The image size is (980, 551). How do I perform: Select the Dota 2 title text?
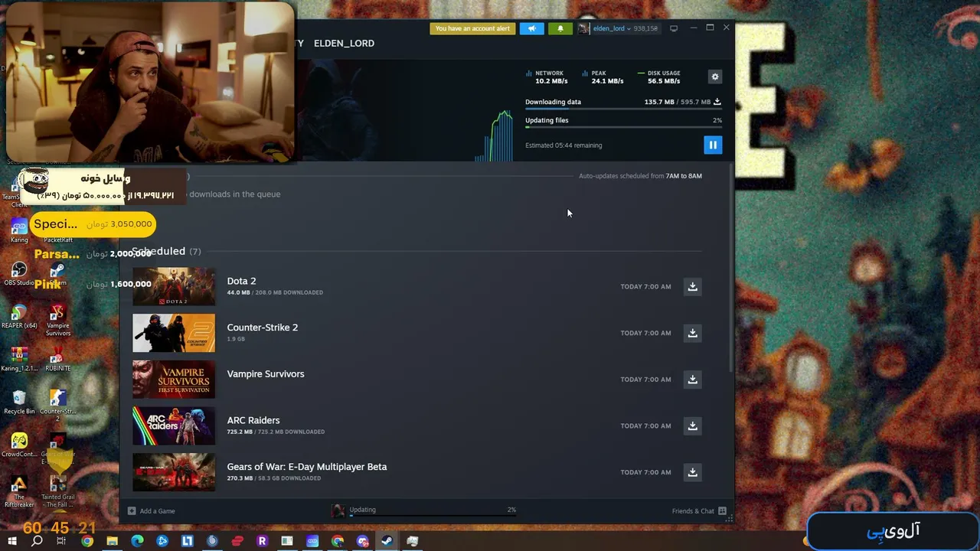tap(241, 281)
